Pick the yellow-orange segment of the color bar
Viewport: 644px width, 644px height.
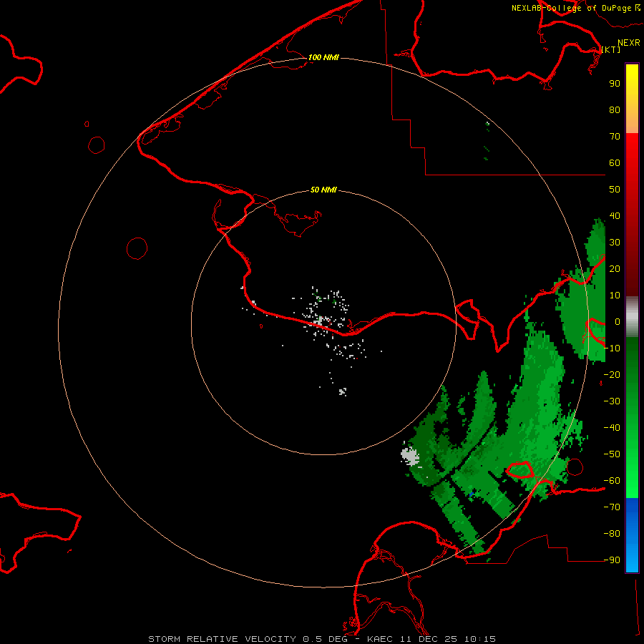[x=632, y=99]
